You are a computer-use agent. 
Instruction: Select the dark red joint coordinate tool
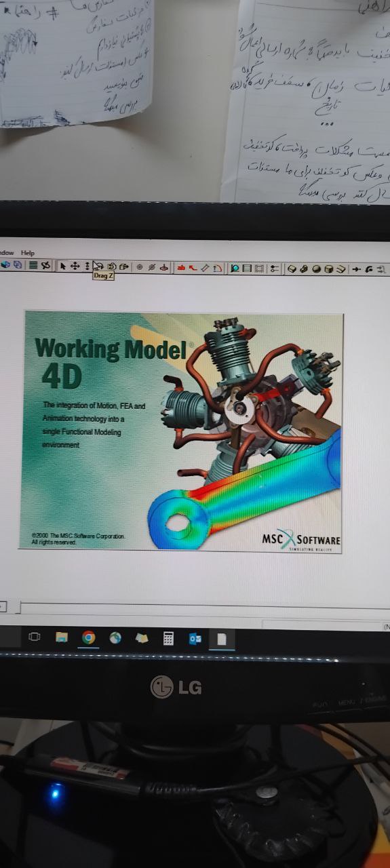(165, 267)
